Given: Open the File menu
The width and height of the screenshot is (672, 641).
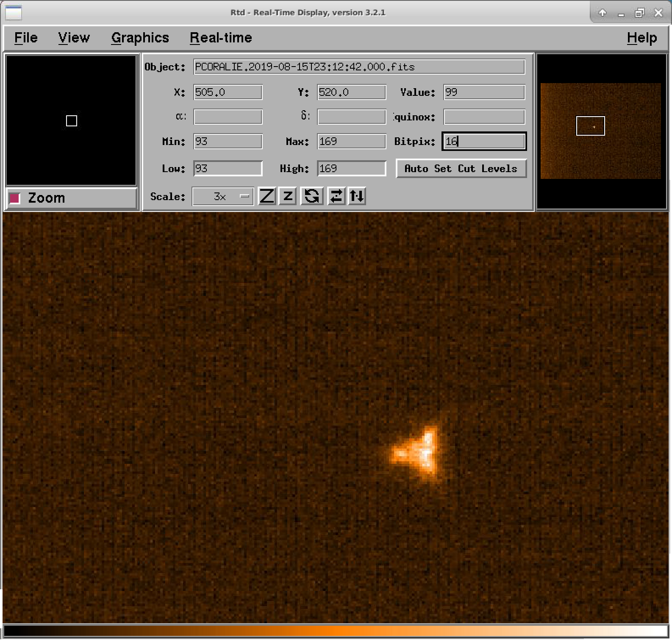Looking at the screenshot, I should pos(26,38).
